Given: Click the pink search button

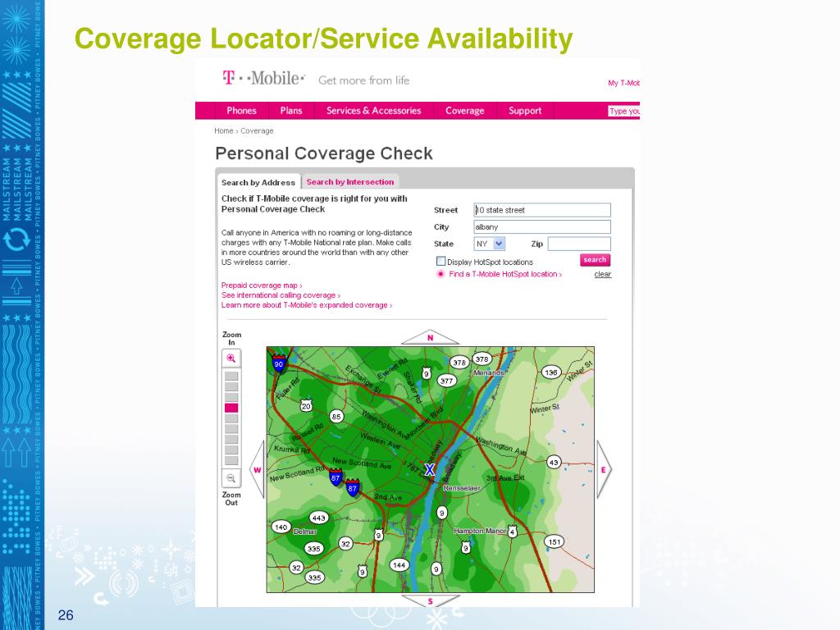Looking at the screenshot, I should click(x=595, y=260).
